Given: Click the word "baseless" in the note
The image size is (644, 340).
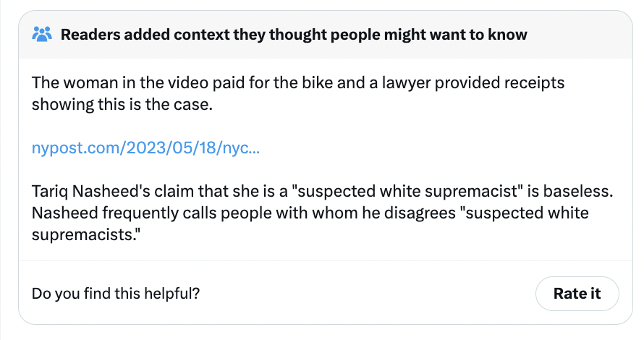Looking at the screenshot, I should pyautogui.click(x=578, y=192).
